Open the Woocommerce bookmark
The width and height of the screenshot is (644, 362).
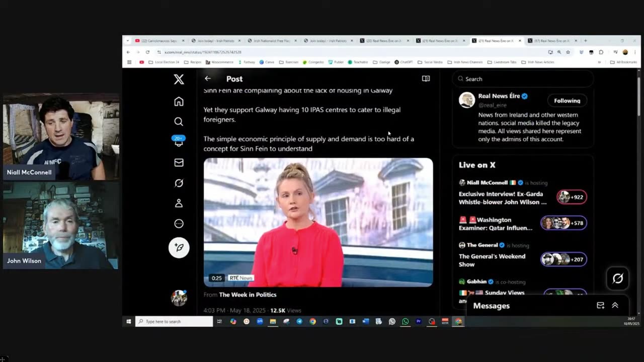(x=219, y=62)
